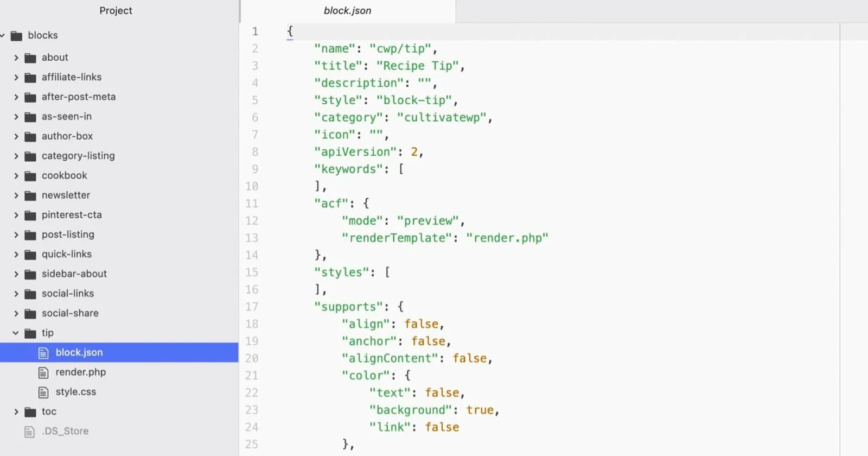Expand the affiliate-links folder chevron

point(16,78)
